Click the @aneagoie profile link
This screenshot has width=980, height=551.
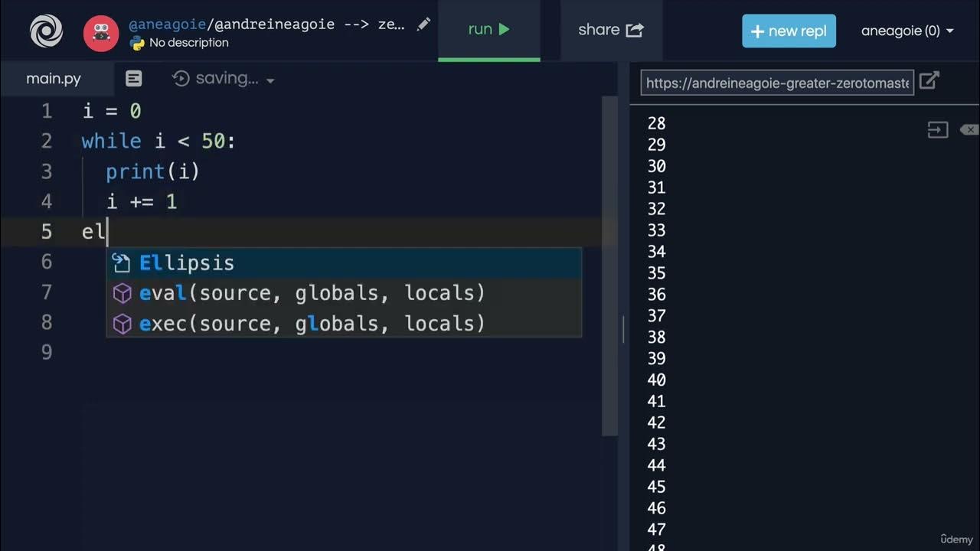point(166,24)
